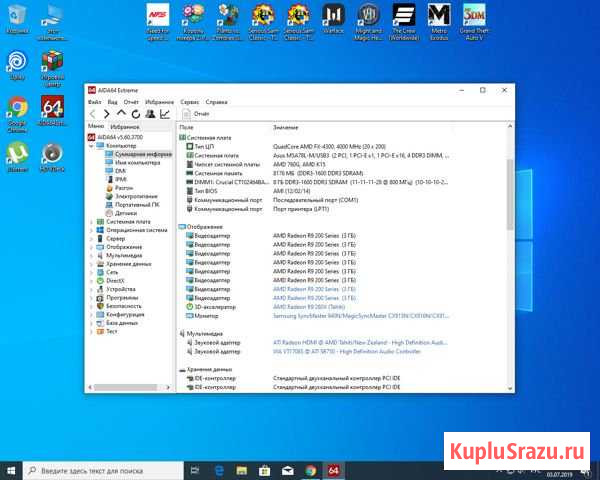The width and height of the screenshot is (600, 480).
Task: Select the Тест tree item
Action: click(x=111, y=331)
